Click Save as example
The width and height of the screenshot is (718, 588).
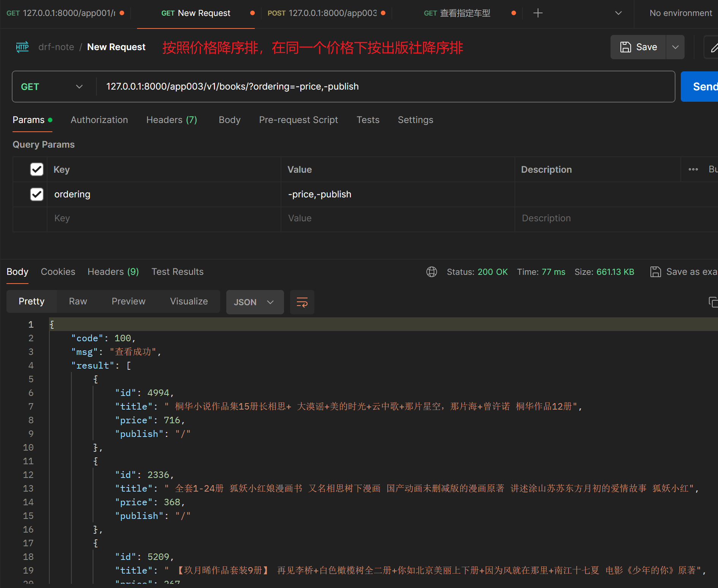[684, 272]
